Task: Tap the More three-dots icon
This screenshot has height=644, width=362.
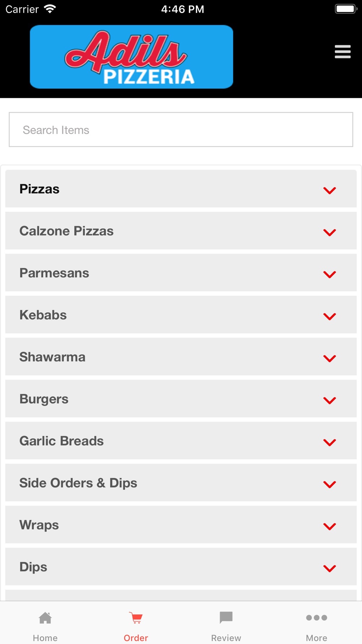Action: click(317, 618)
